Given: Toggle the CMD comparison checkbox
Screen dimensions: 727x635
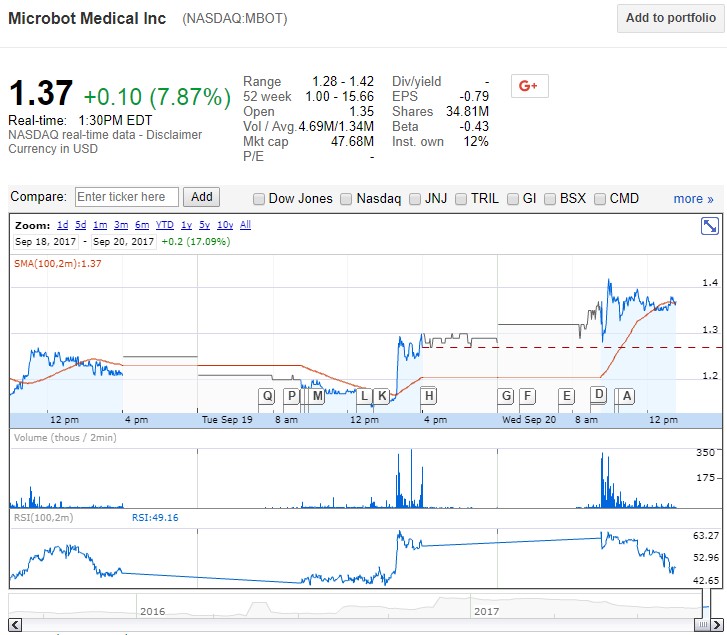Looking at the screenshot, I should click(x=600, y=199).
